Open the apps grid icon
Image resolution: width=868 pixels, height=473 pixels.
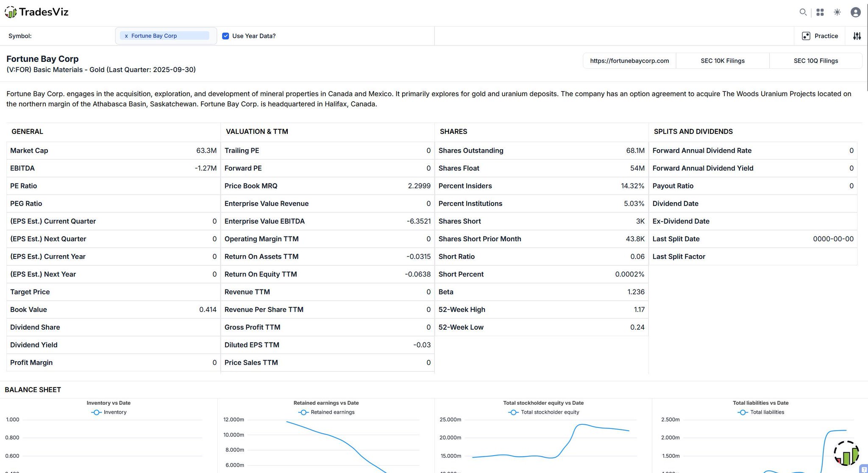coord(820,12)
